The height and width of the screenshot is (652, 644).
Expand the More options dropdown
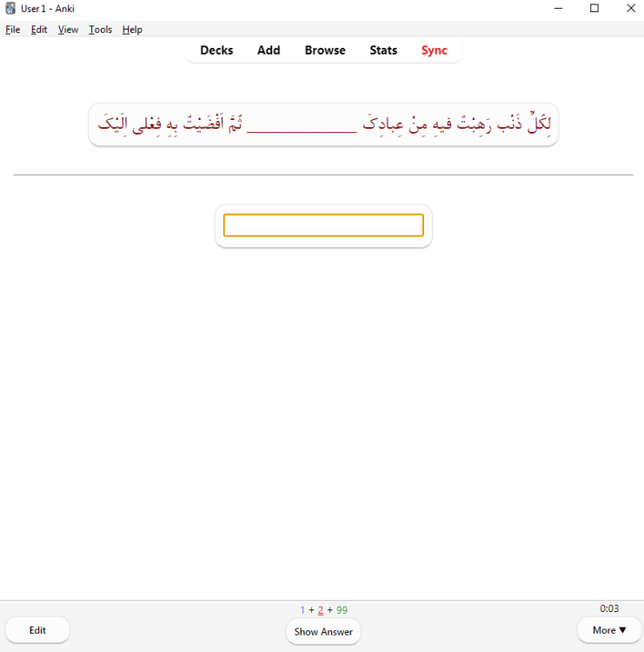(x=609, y=630)
